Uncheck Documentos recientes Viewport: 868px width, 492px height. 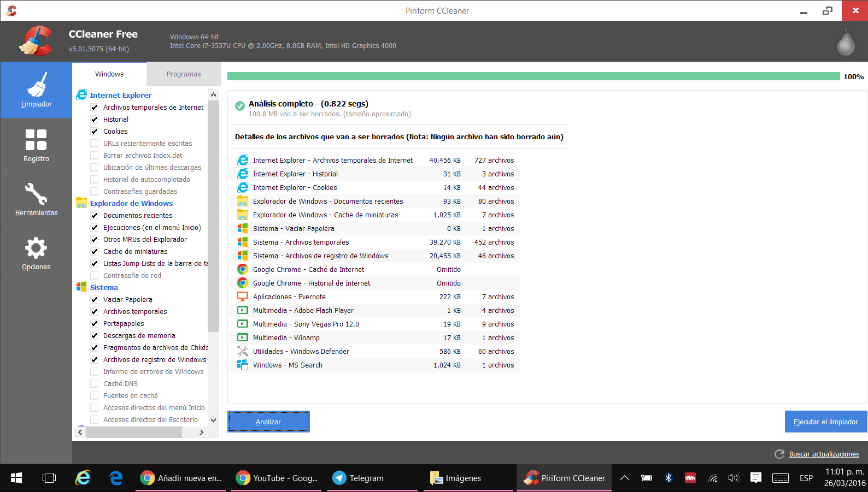pyautogui.click(x=95, y=215)
